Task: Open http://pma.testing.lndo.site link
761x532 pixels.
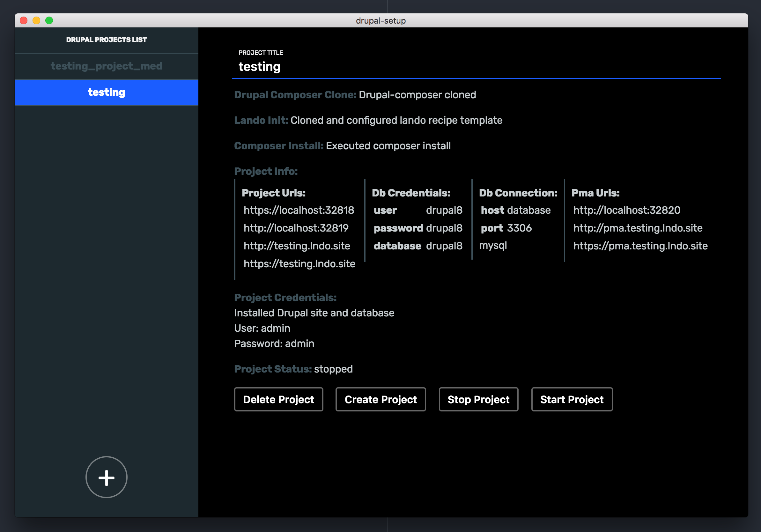Action: tap(638, 228)
